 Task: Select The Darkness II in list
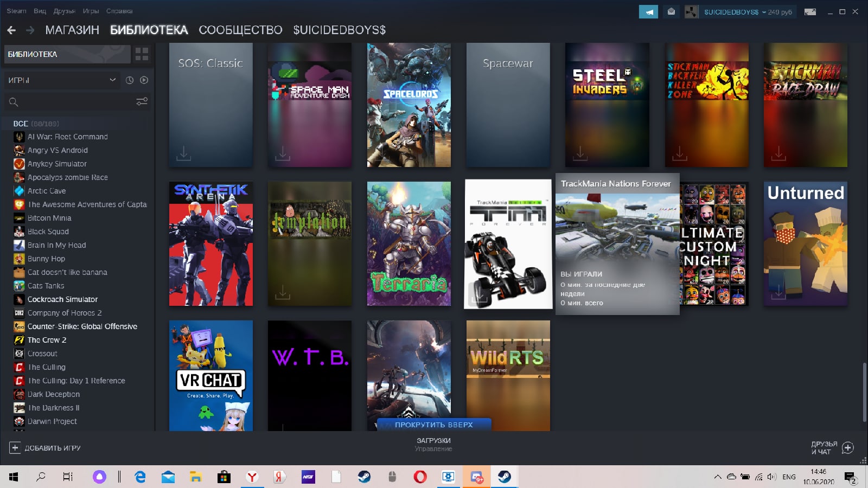pyautogui.click(x=54, y=408)
